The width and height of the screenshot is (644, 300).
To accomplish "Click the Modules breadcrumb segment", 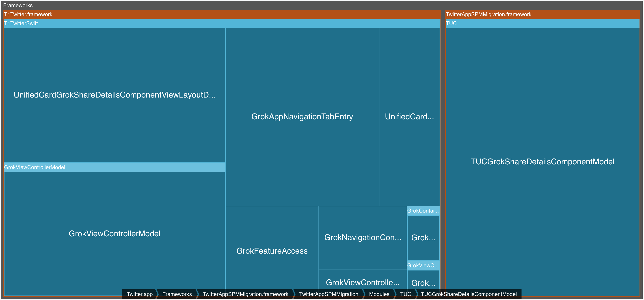I will click(379, 294).
